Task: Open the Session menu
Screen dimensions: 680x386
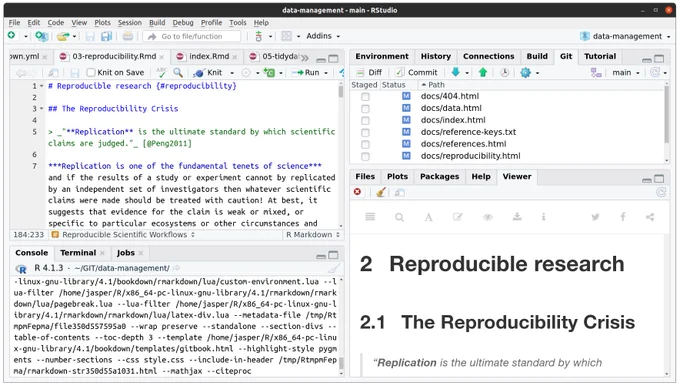Action: point(130,23)
